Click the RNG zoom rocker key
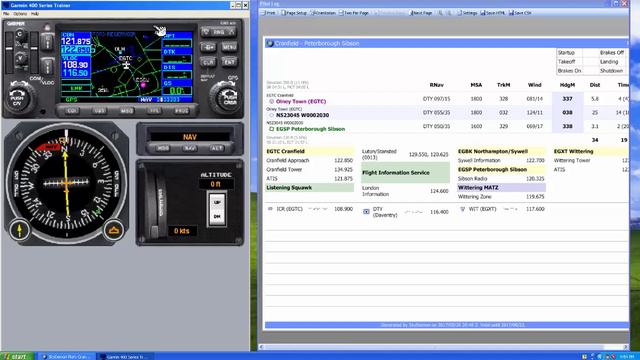Image resolution: width=640 pixels, height=360 pixels. coord(219,32)
